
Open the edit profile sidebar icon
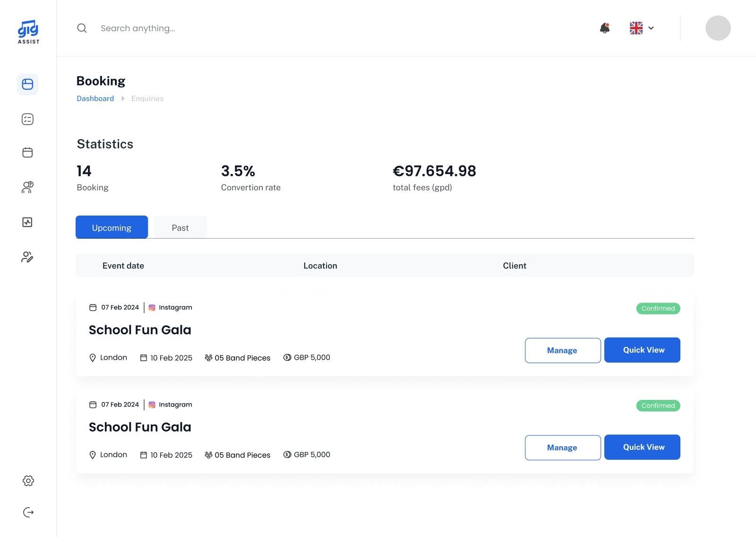(28, 257)
